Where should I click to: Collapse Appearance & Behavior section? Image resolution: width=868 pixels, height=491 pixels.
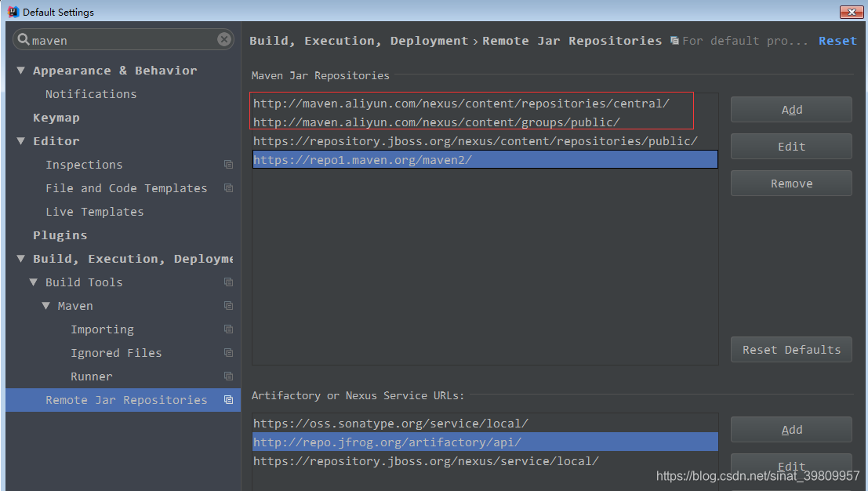[x=21, y=71]
